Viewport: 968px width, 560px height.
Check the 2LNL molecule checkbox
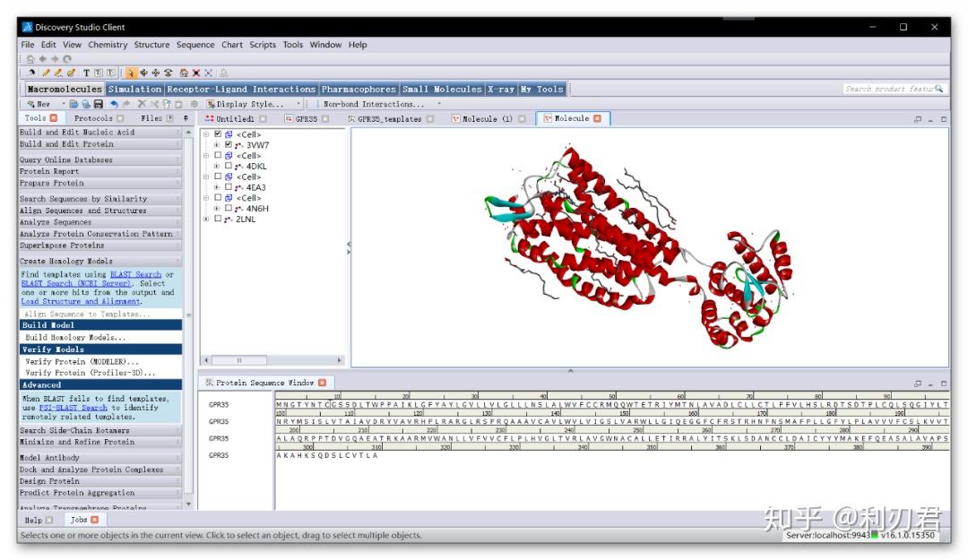(x=218, y=219)
